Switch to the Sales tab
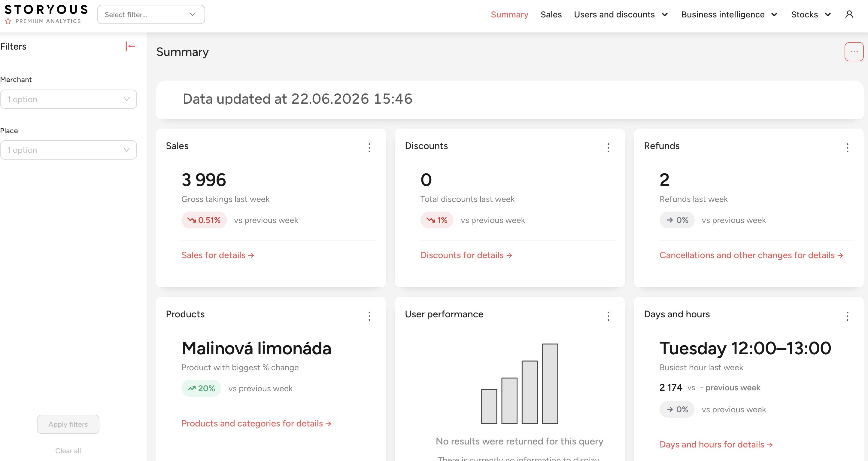 pos(551,14)
